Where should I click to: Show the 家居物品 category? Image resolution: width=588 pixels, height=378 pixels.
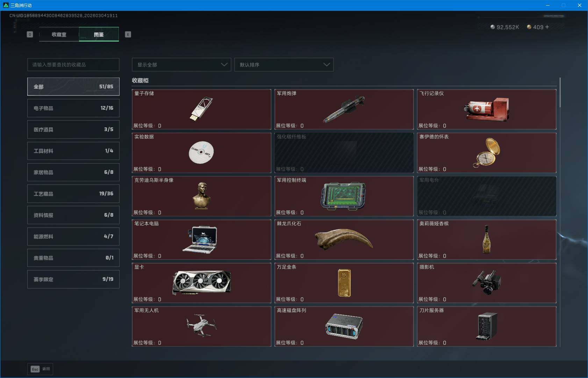73,172
